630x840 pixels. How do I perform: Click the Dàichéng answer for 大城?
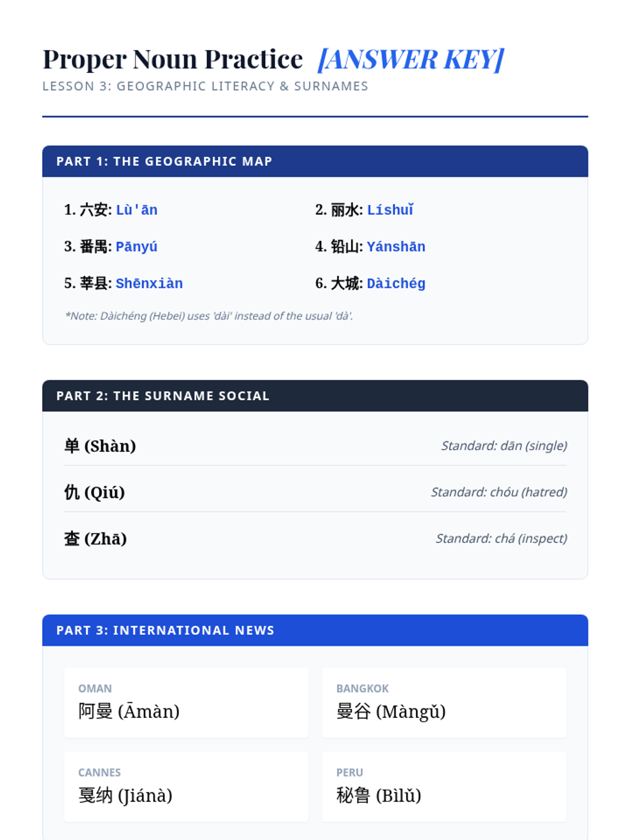(396, 283)
